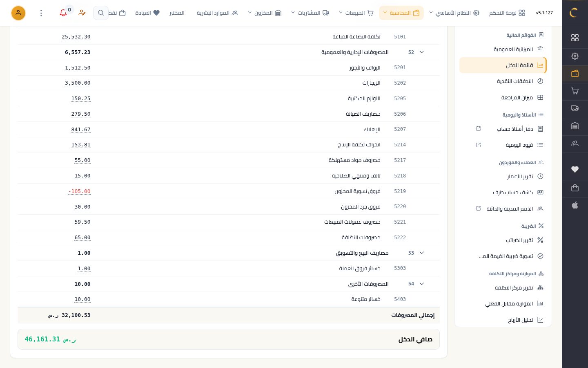Open the notifications bell icon
Viewport: 588px width, 368px height.
click(63, 13)
